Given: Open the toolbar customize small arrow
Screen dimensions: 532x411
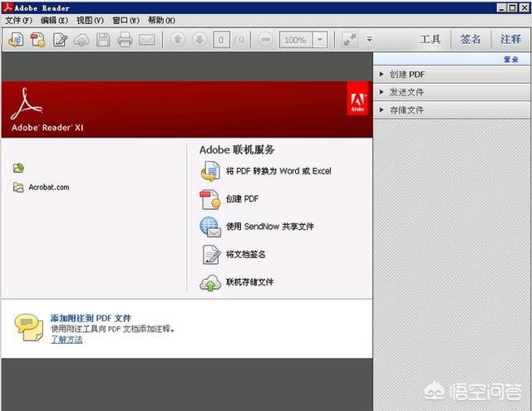Looking at the screenshot, I should (x=369, y=39).
